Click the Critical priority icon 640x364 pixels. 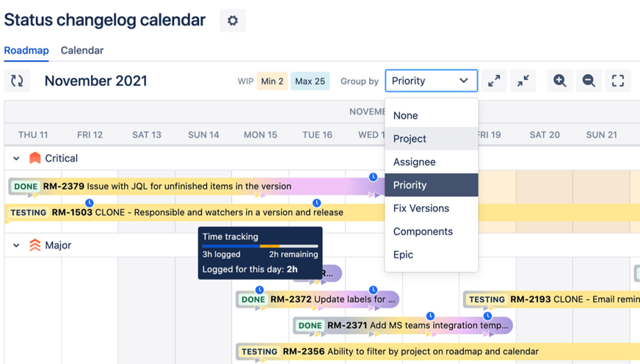34,158
